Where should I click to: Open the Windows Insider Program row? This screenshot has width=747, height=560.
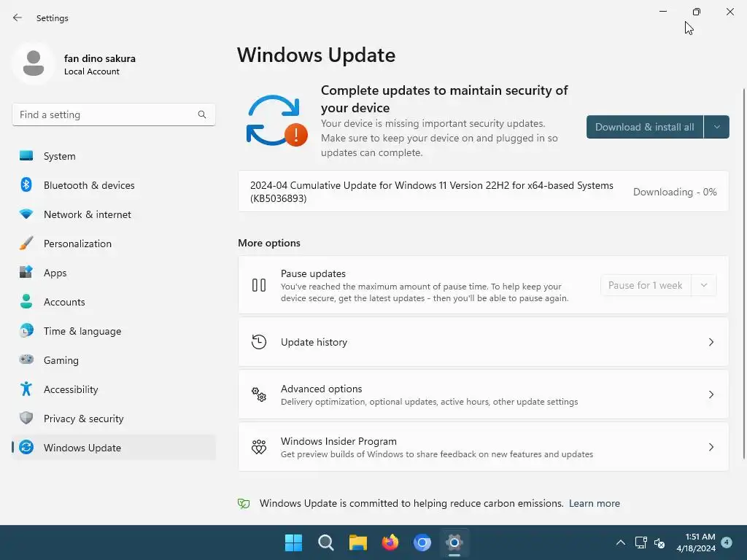pyautogui.click(x=483, y=447)
